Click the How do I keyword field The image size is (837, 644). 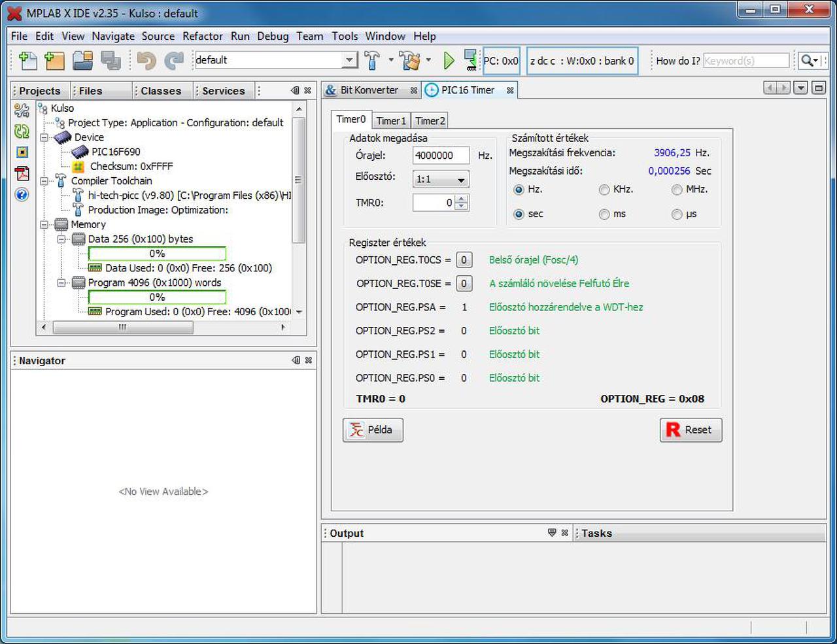pos(746,61)
